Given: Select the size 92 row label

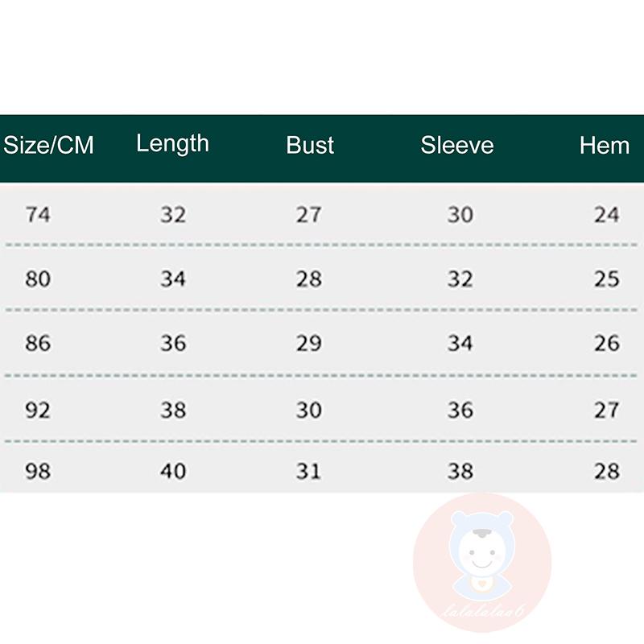Looking at the screenshot, I should [38, 410].
